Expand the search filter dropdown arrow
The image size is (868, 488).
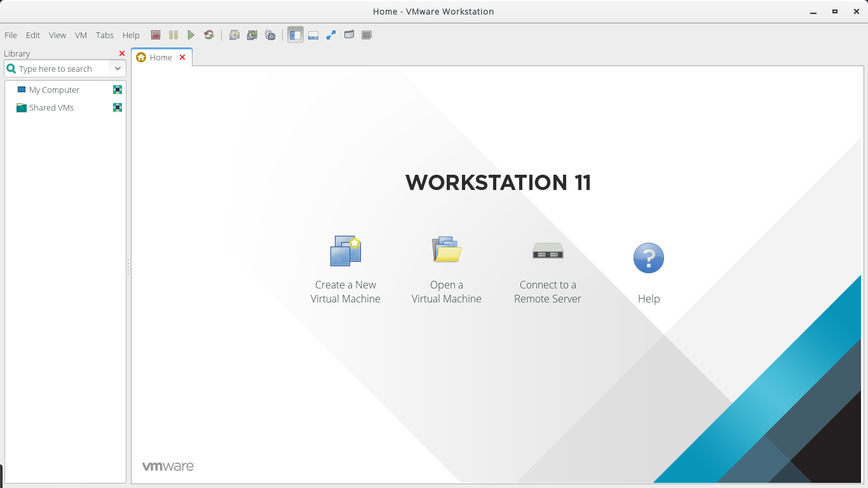click(118, 69)
